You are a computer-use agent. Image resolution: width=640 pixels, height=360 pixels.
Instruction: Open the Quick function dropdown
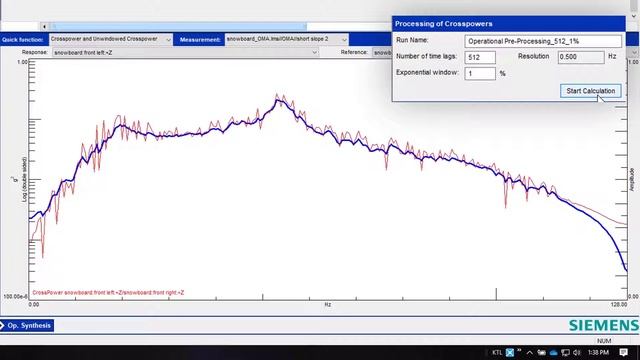(111, 39)
